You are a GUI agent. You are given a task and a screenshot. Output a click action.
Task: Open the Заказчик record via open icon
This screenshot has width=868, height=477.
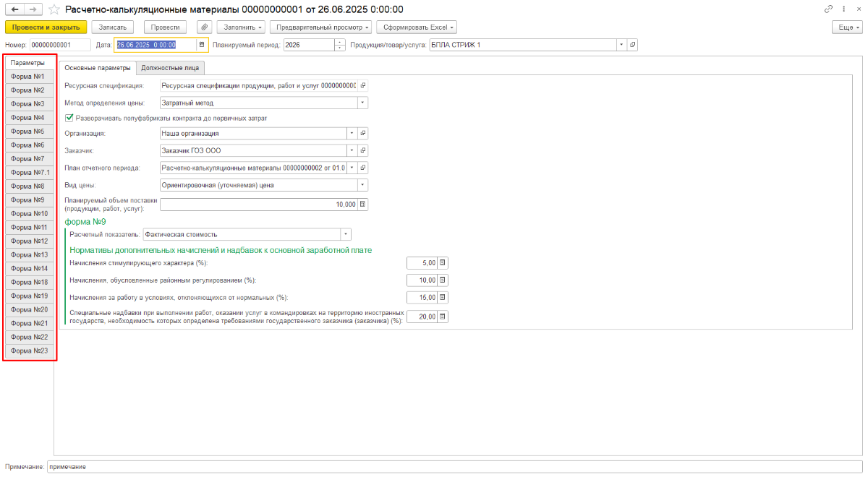(363, 151)
